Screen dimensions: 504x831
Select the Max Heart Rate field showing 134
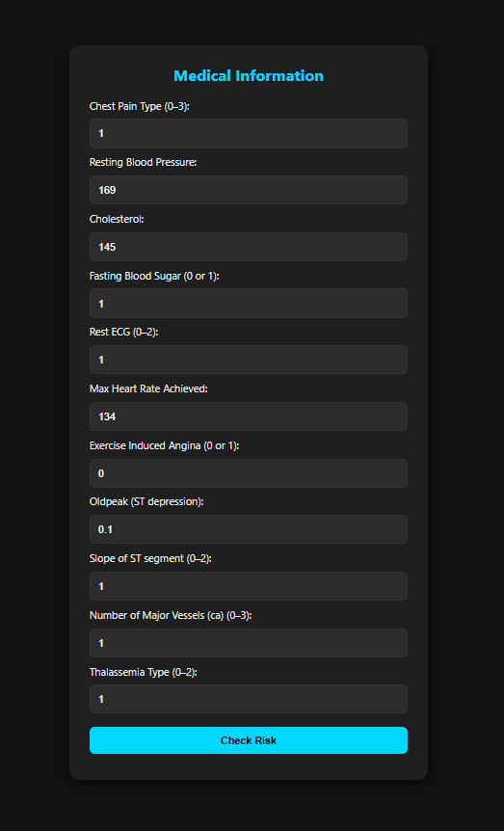248,416
